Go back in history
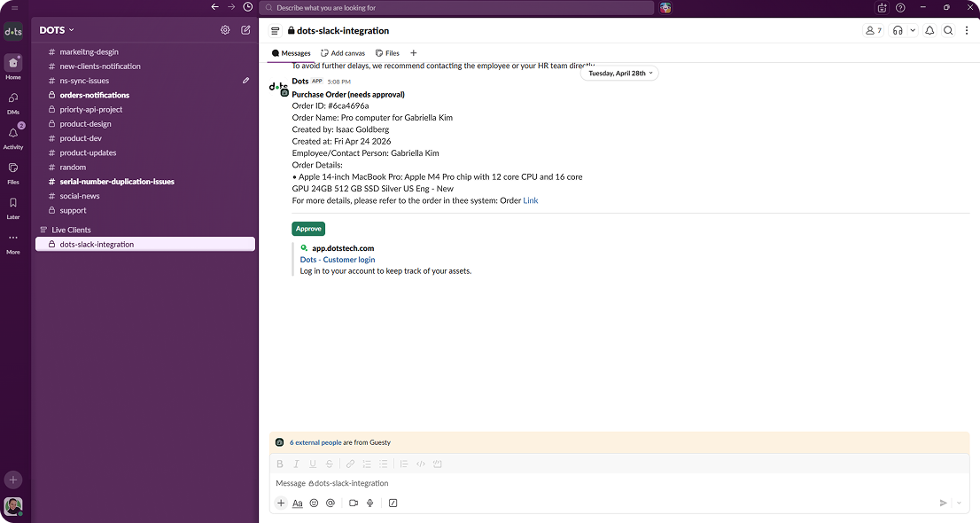980x523 pixels. [215, 7]
